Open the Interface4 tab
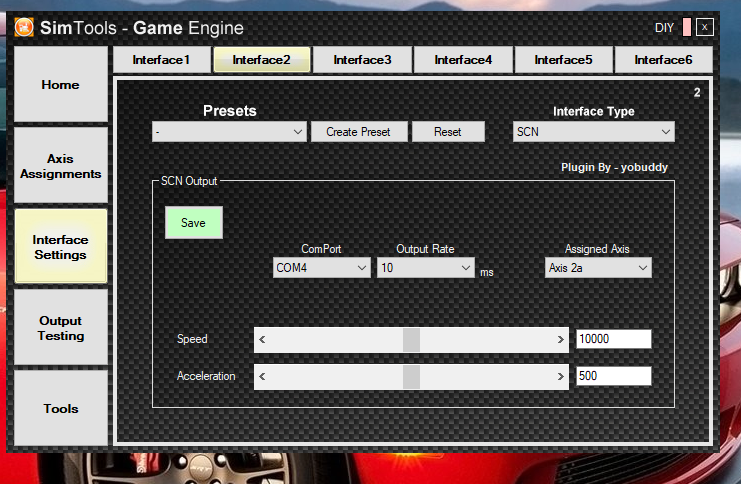This screenshot has height=484, width=741. point(463,60)
